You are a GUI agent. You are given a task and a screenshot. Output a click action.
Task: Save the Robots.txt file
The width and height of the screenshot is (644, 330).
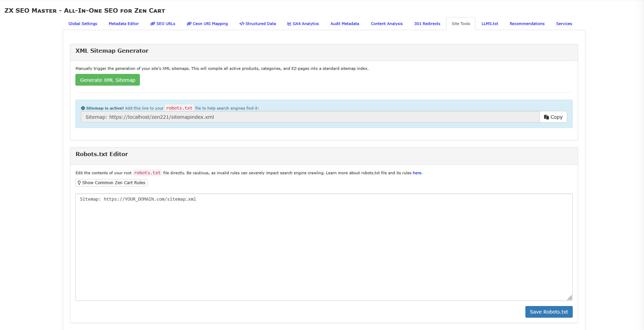point(549,312)
